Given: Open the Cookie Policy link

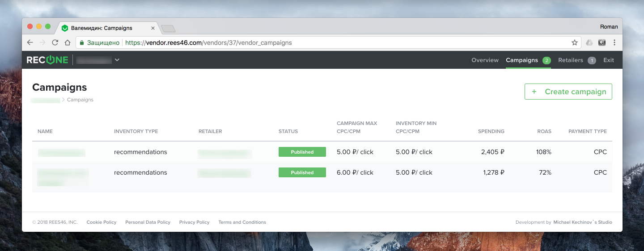Looking at the screenshot, I should pos(102,222).
